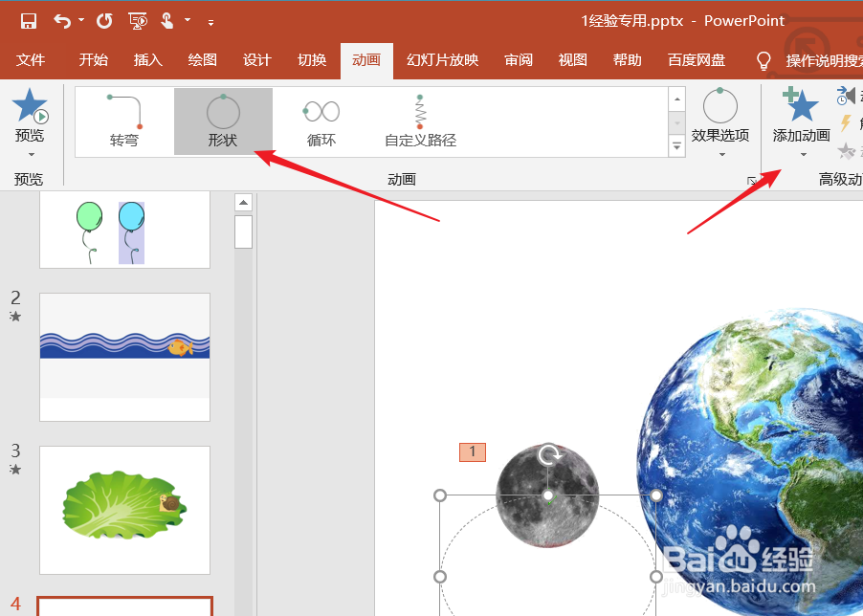
Task: Switch to the 帮助 ribbon tab
Action: [x=628, y=60]
